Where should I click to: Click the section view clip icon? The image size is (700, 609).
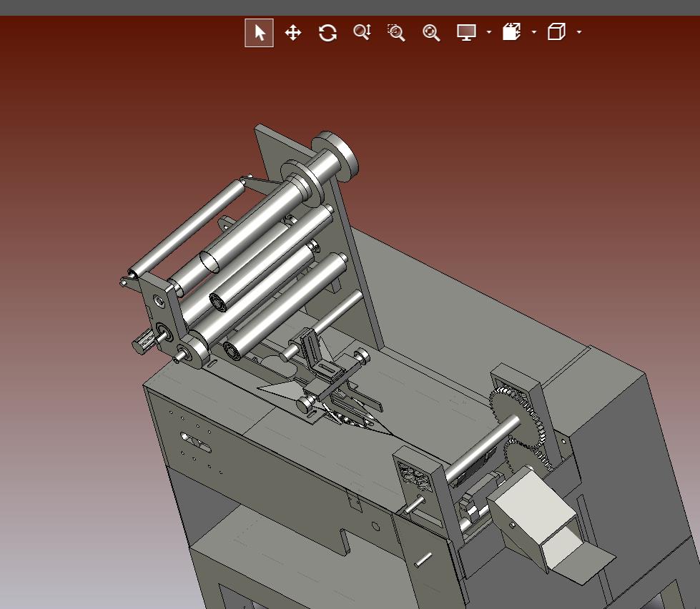pos(512,32)
